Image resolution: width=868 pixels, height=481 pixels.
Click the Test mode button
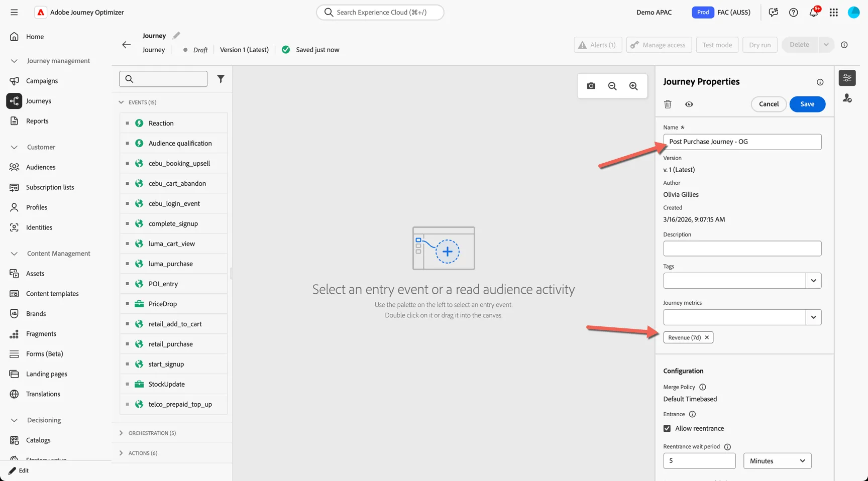(x=717, y=45)
